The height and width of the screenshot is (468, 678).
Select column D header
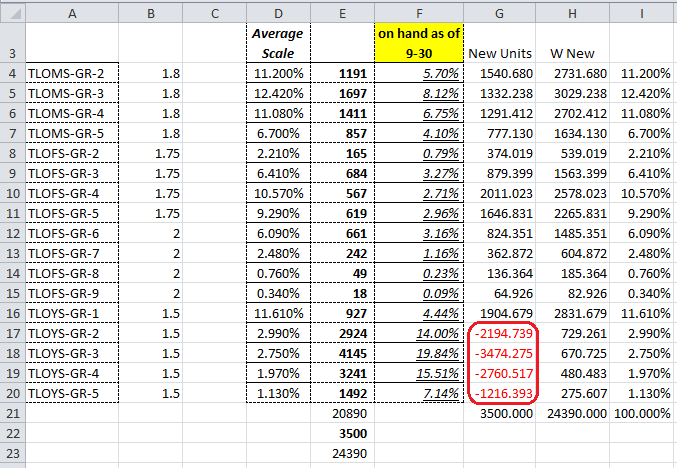point(278,14)
